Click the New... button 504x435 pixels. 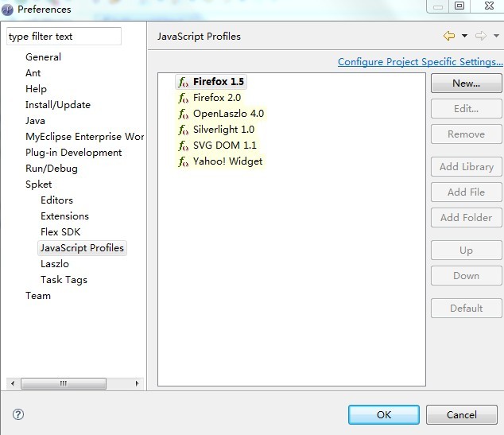pos(466,84)
